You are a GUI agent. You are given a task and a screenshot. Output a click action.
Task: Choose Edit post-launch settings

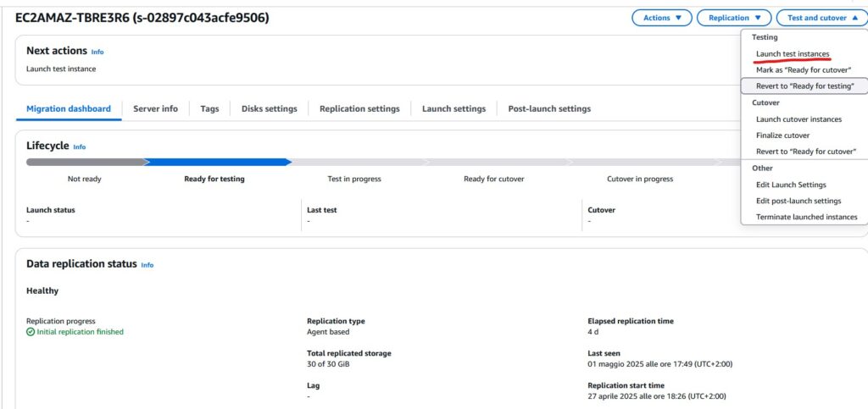coord(798,201)
